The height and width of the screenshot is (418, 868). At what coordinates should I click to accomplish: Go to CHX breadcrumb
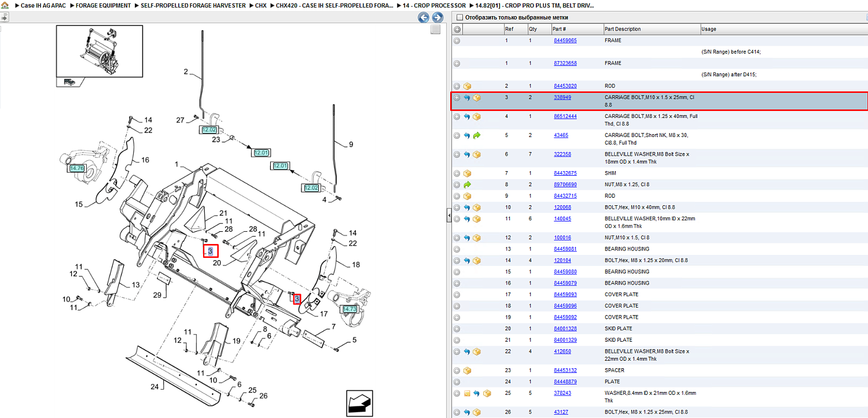[x=261, y=5]
